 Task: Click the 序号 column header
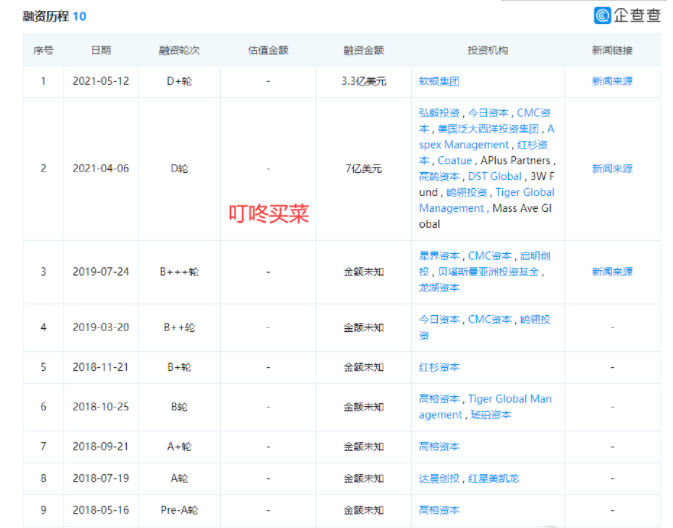(43, 50)
